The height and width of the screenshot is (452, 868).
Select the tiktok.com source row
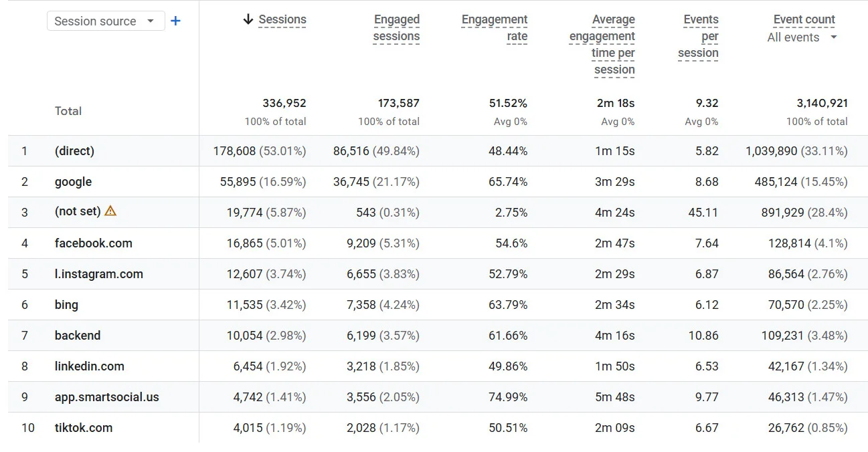click(83, 428)
